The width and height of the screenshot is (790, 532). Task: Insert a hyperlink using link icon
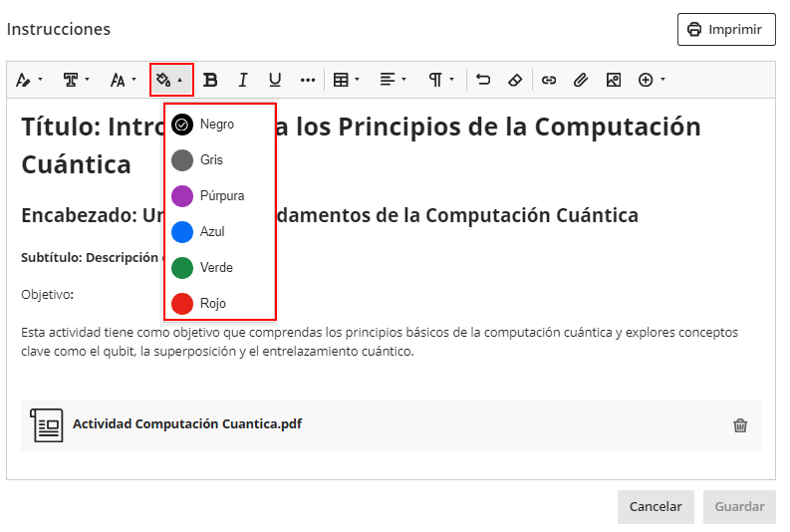pos(549,80)
